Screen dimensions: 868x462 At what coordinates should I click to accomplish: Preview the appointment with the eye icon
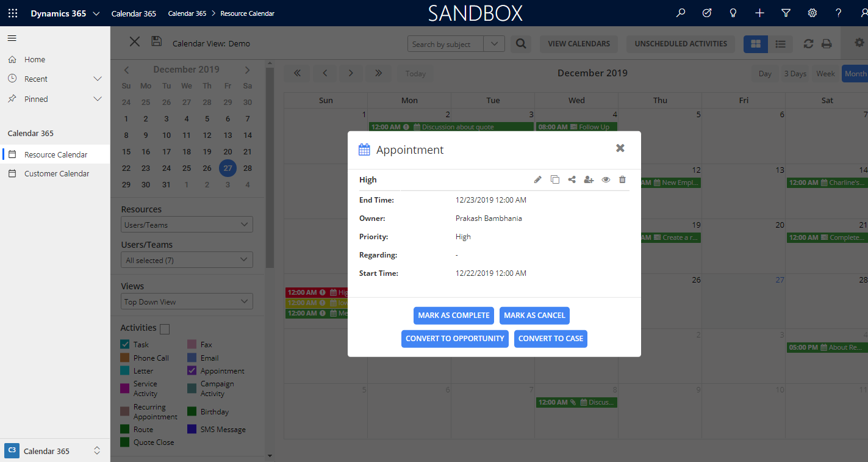click(x=606, y=179)
